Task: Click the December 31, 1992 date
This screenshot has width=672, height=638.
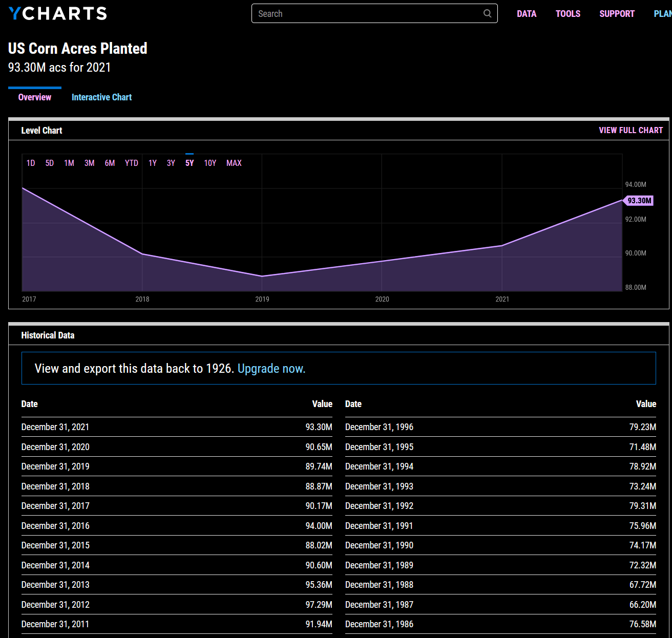Action: (x=379, y=506)
